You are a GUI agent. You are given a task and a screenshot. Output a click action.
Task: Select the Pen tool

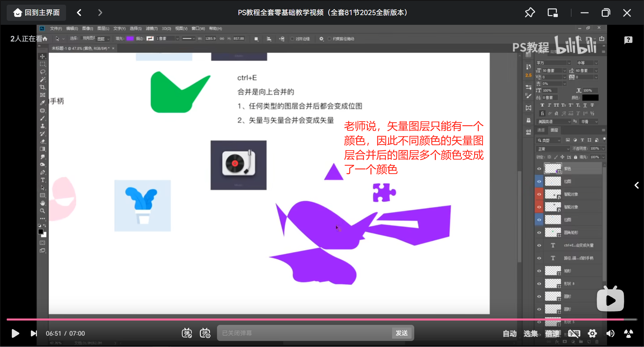click(43, 172)
